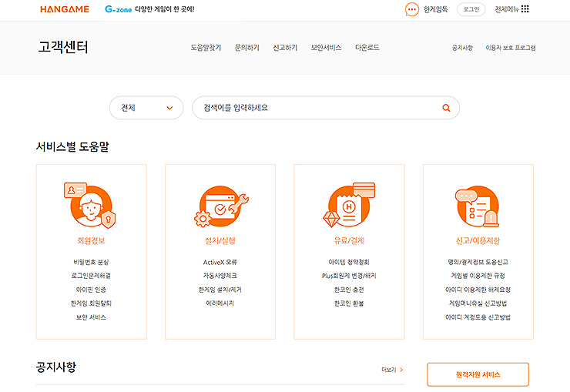Open the 보안서비스 menu
Image resolution: width=570 pixels, height=392 pixels.
pos(326,48)
